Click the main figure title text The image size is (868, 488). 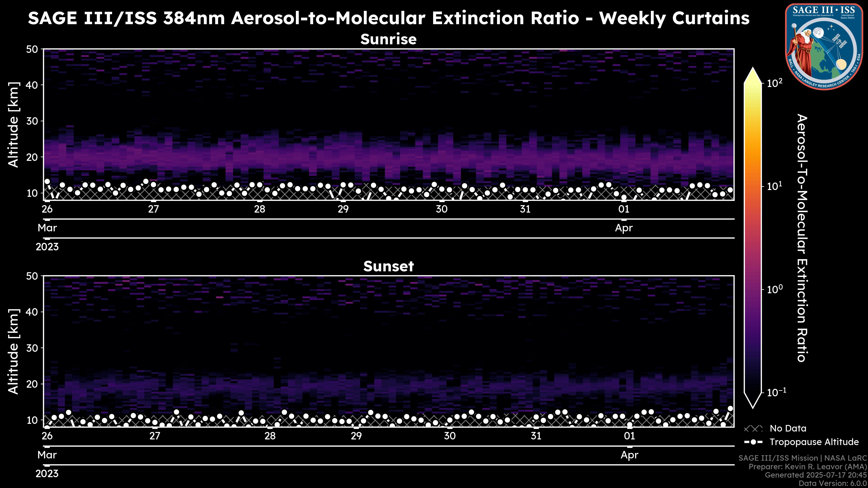[x=388, y=18]
